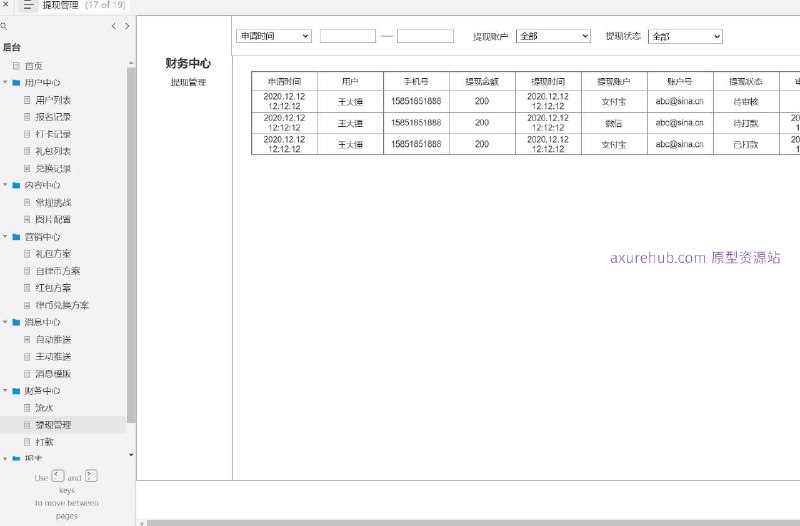Image resolution: width=800 pixels, height=526 pixels.
Task: Click the blue folder icon of 内容中心
Action: [x=16, y=185]
